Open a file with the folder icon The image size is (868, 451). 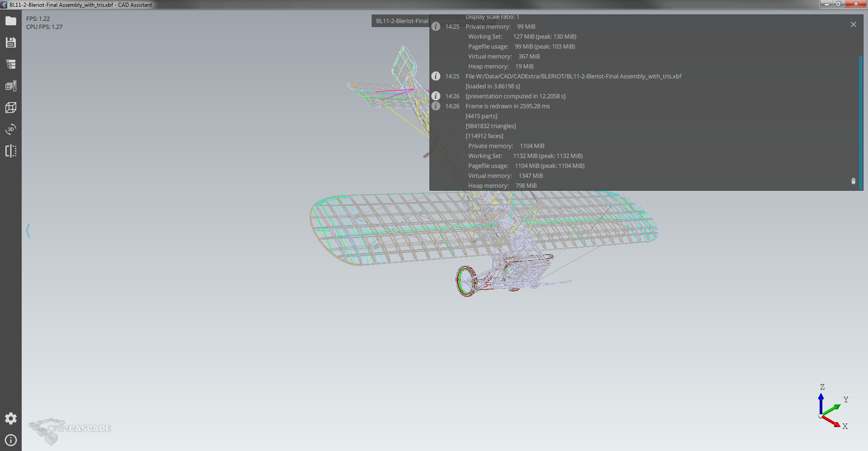click(x=11, y=21)
